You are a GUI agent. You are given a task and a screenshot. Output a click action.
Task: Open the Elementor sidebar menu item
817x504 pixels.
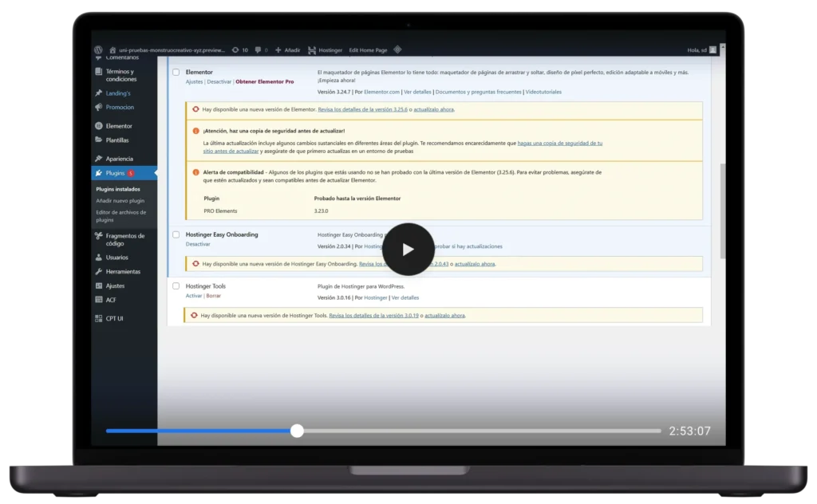click(x=118, y=126)
